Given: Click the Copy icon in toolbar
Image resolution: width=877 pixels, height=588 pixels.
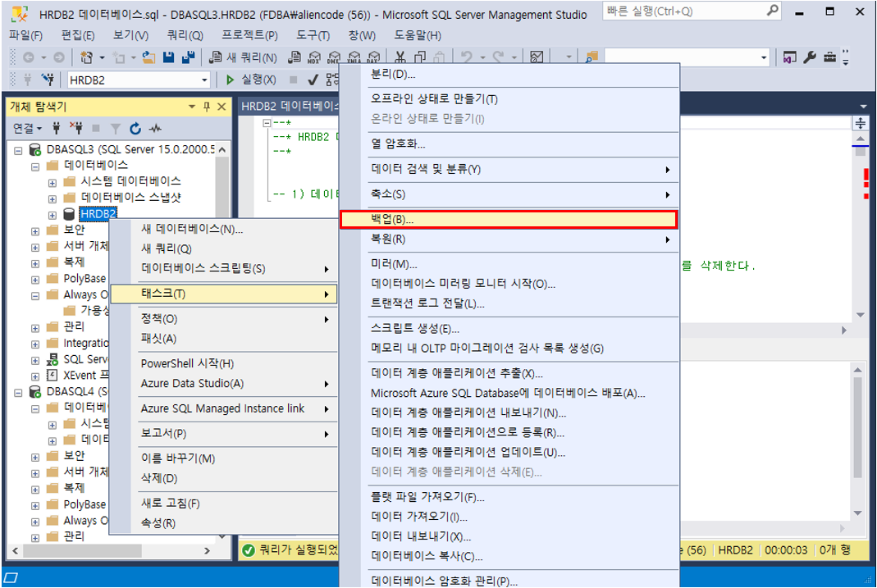Looking at the screenshot, I should pyautogui.click(x=420, y=57).
